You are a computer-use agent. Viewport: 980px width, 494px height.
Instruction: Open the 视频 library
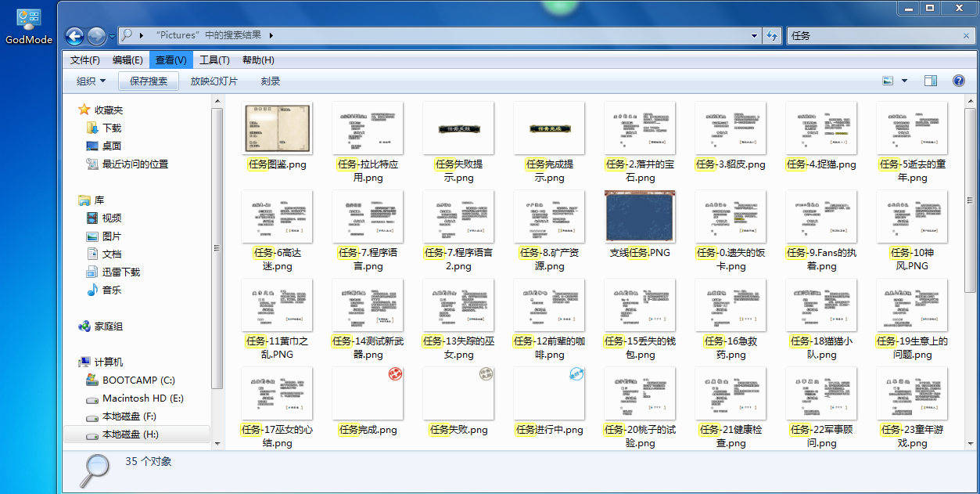pos(112,218)
